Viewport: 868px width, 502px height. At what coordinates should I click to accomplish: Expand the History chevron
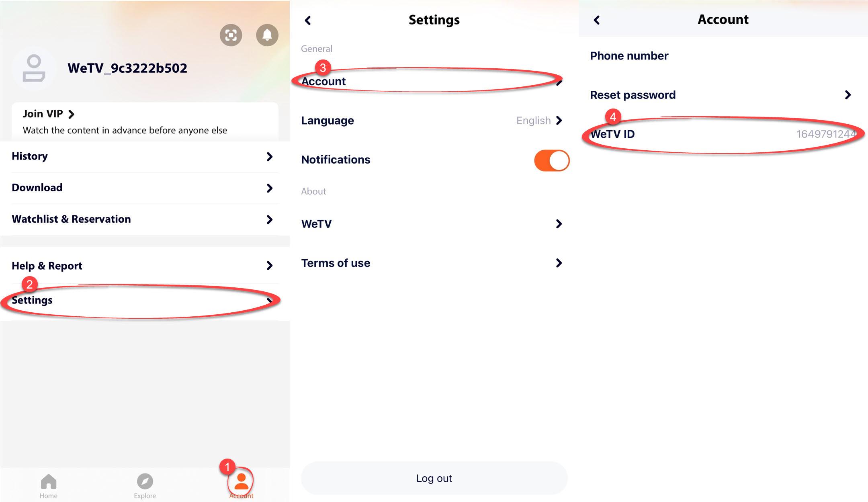270,157
